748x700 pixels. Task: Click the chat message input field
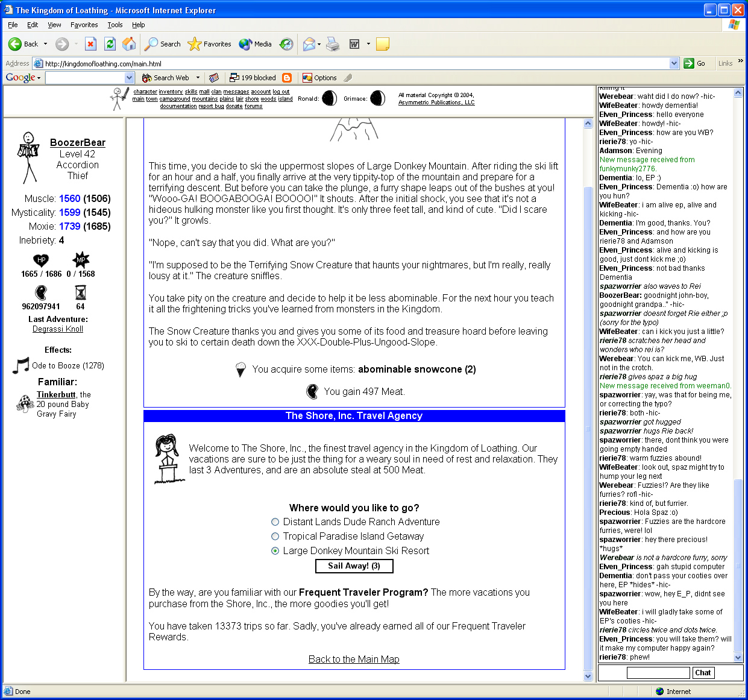click(658, 673)
